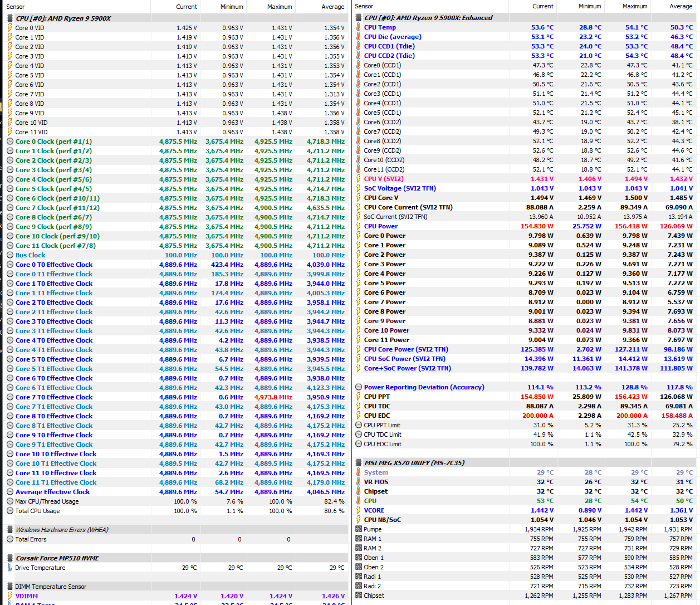Image resolution: width=700 pixels, height=605 pixels.
Task: Select the Core11 (CCD2) temperature row
Action: [x=525, y=169]
